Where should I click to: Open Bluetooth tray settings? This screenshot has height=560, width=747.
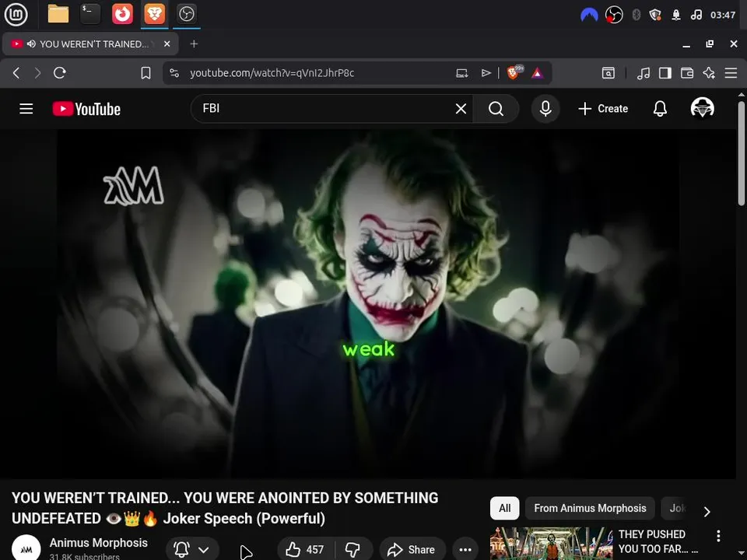click(636, 16)
